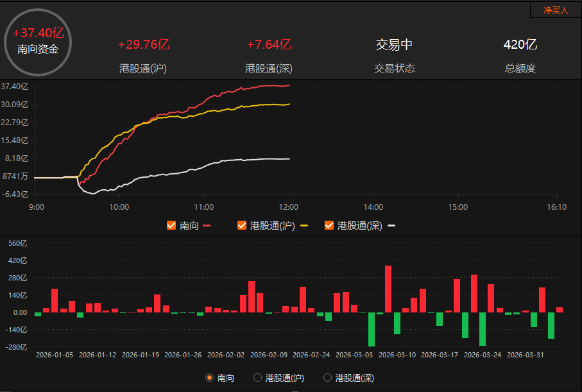Viewport: 582px width, 392px height.
Task: Click the tallest red bar near 2026-03-10
Action: (x=388, y=289)
